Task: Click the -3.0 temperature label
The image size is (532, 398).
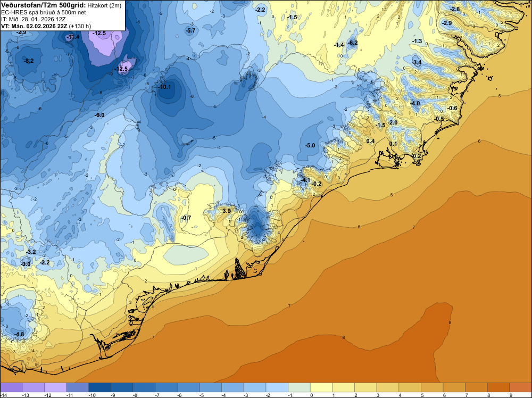Action: 26,264
